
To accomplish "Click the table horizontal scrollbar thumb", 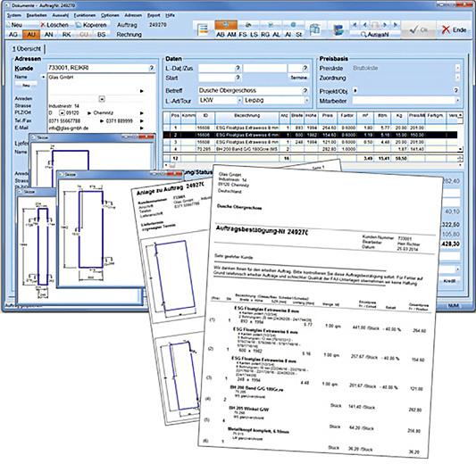I will click(x=172, y=165).
